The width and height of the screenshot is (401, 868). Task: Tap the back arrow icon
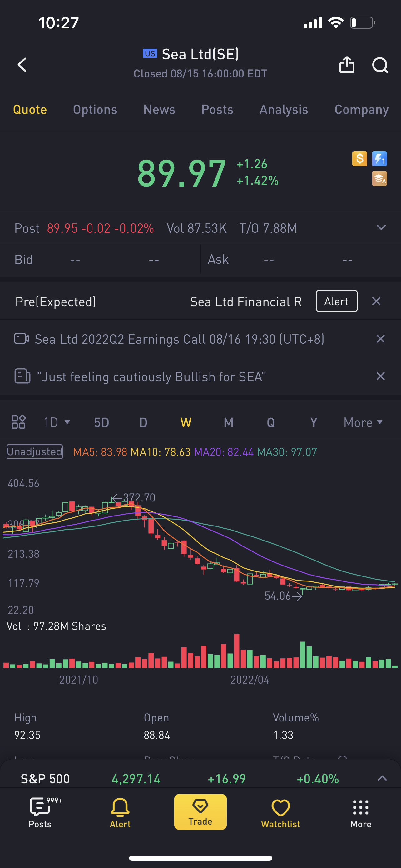[22, 65]
